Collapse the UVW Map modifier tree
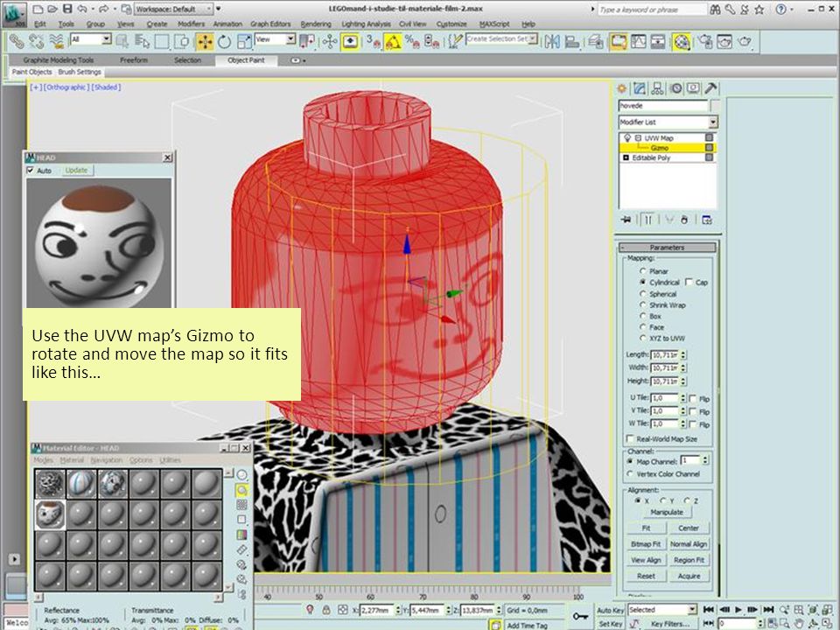 [x=638, y=138]
